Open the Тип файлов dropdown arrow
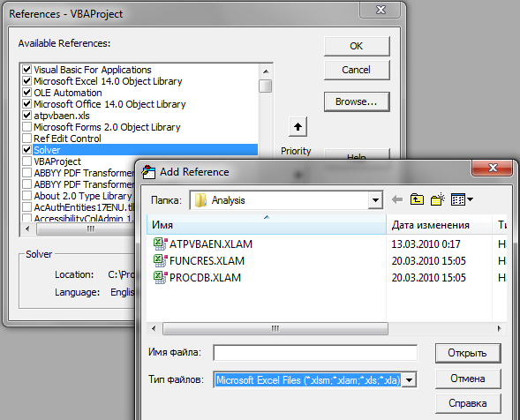Image resolution: width=520 pixels, height=420 pixels. (410, 380)
